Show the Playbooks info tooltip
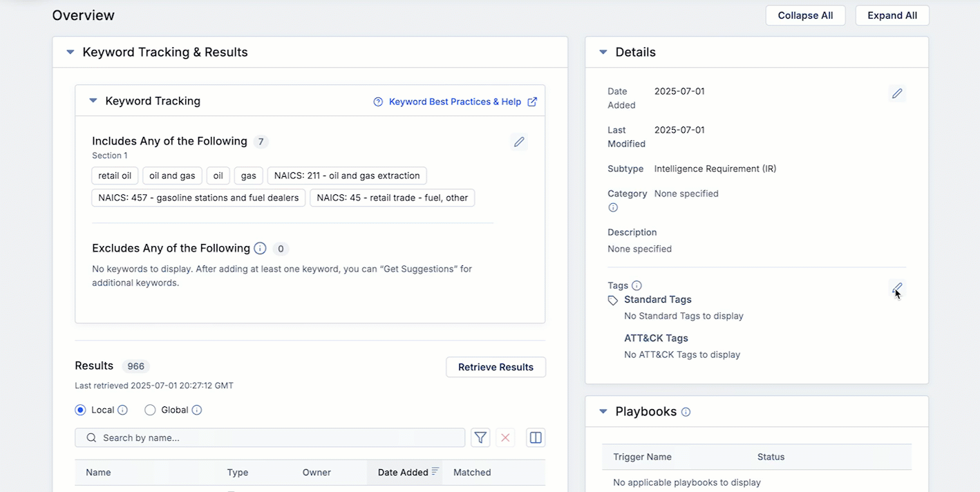The width and height of the screenshot is (980, 492). pos(686,412)
